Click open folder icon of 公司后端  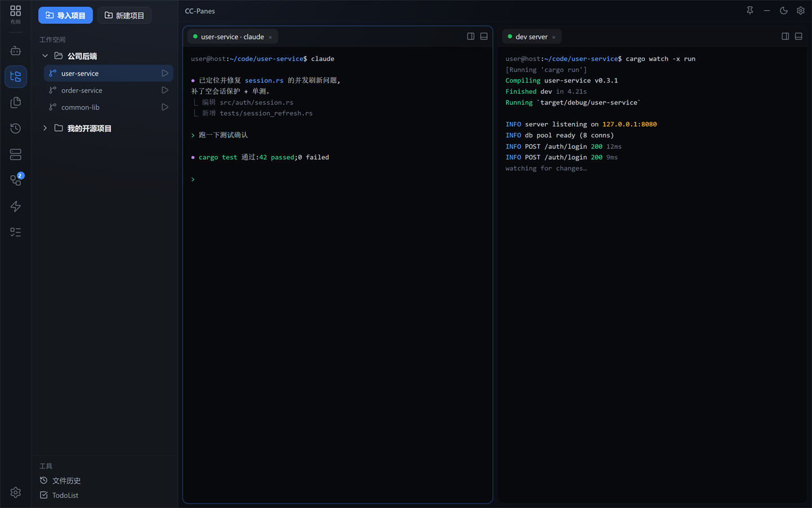coord(58,56)
